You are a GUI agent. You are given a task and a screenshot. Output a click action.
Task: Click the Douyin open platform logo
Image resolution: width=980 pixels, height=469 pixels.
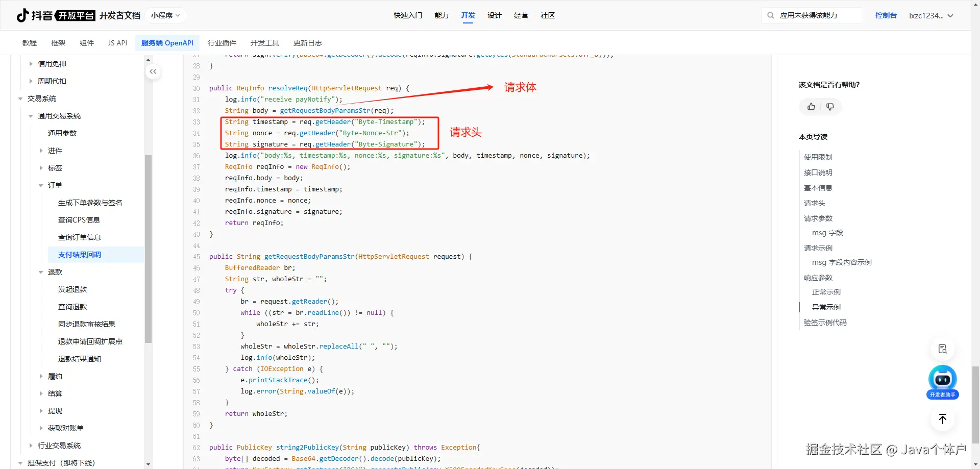click(x=56, y=15)
